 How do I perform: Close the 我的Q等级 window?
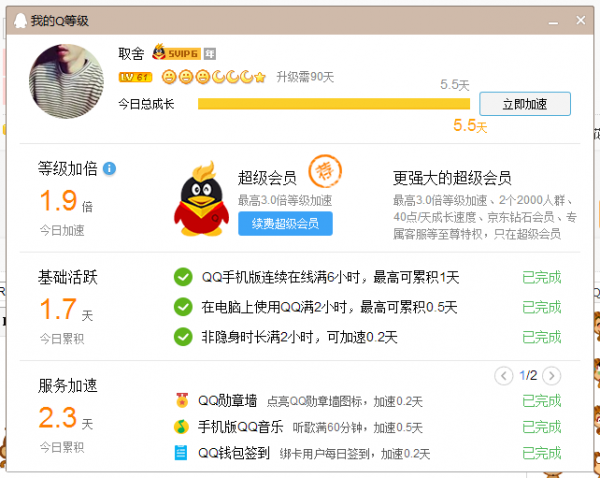pyautogui.click(x=580, y=20)
